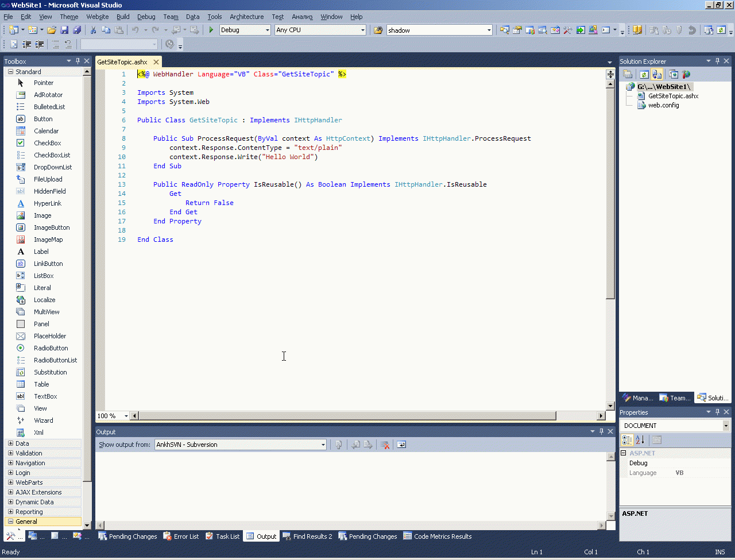Image resolution: width=735 pixels, height=560 pixels.
Task: Click Refresh icon in Solution Explorer
Action: click(644, 74)
